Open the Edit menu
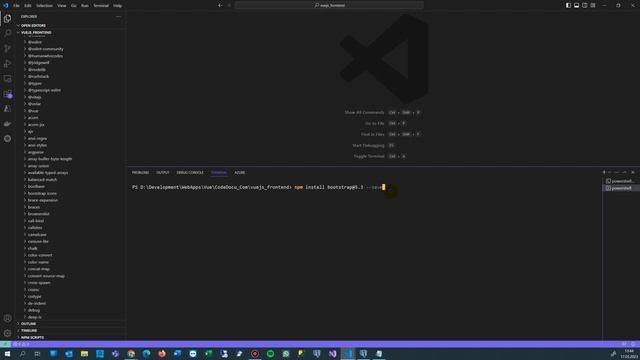The height and width of the screenshot is (360, 640). click(28, 6)
